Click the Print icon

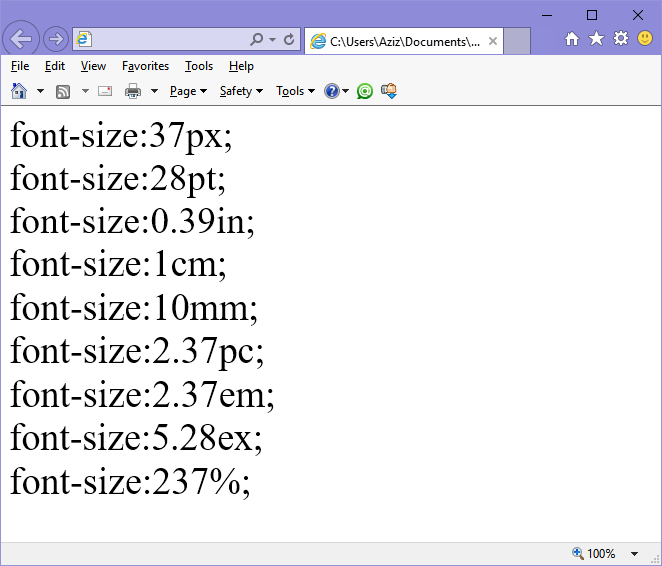[x=133, y=91]
